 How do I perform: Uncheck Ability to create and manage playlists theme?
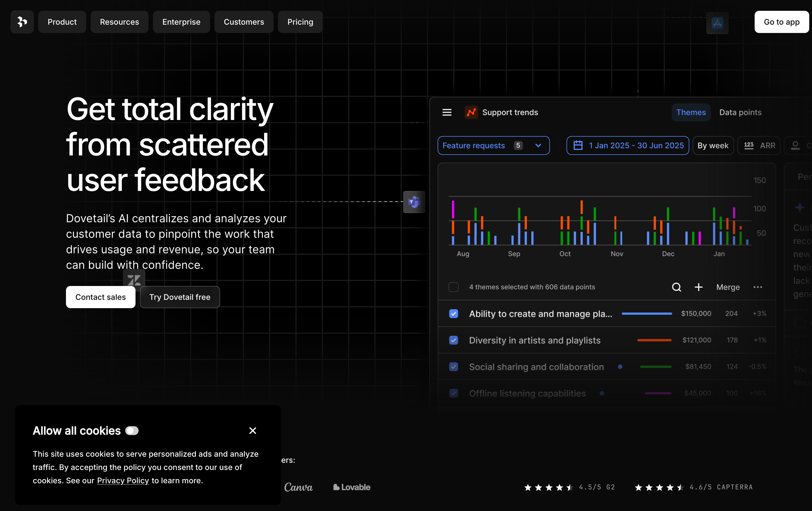click(454, 314)
